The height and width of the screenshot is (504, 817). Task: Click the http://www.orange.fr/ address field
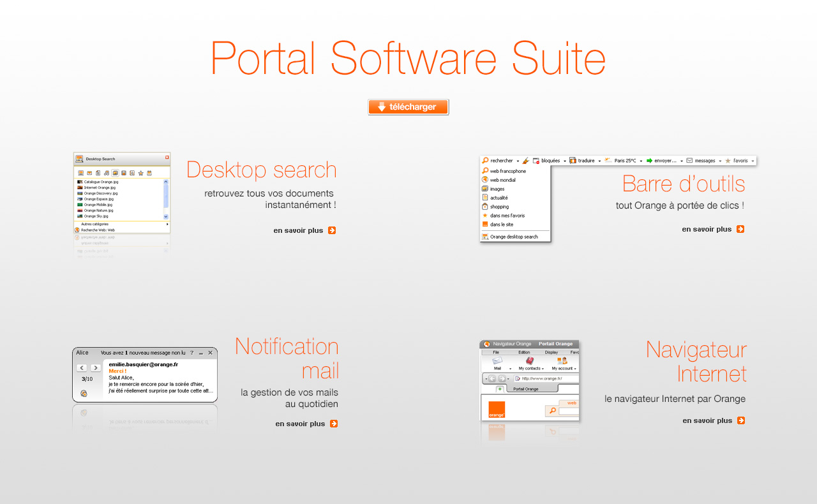pyautogui.click(x=546, y=378)
